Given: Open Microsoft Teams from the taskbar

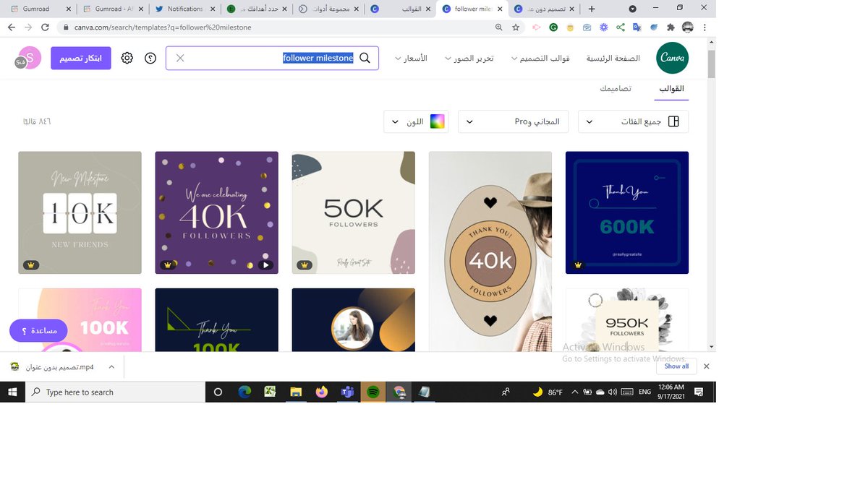Looking at the screenshot, I should click(347, 392).
